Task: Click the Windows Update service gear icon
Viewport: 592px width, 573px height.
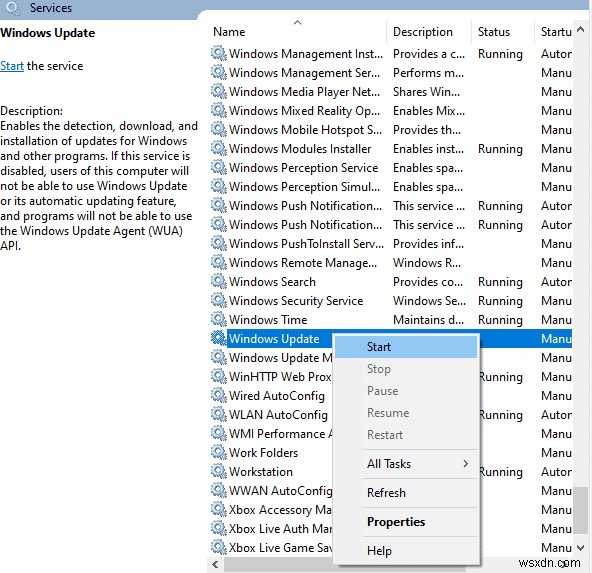Action: [x=219, y=338]
